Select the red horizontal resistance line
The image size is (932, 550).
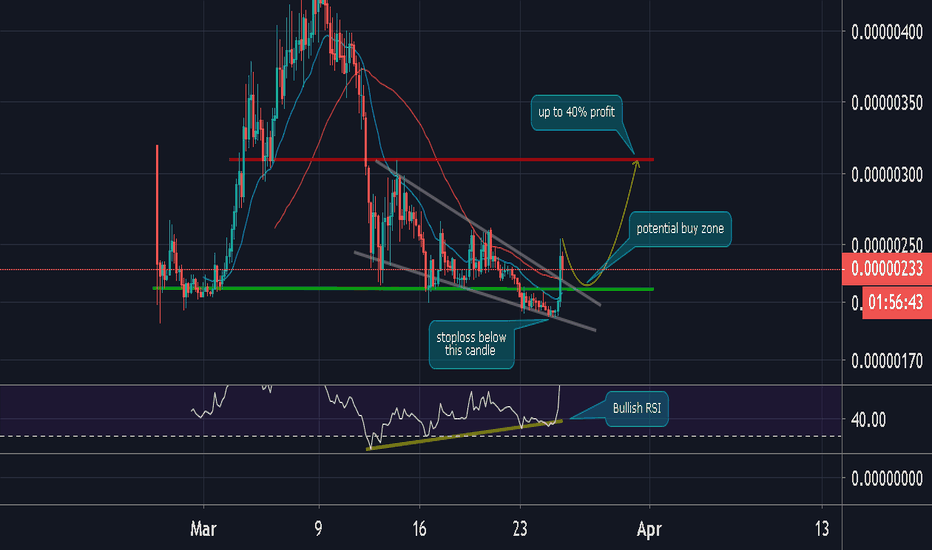pos(441,159)
